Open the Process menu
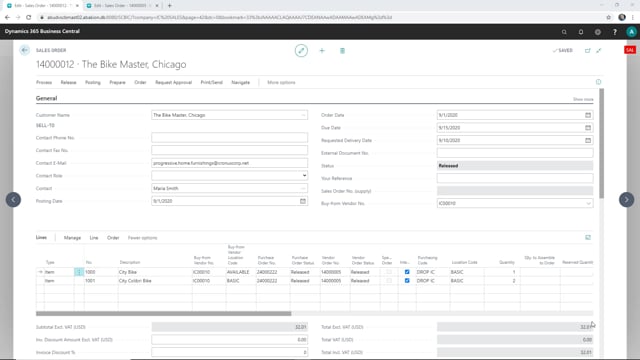The width and height of the screenshot is (640, 360). click(44, 82)
